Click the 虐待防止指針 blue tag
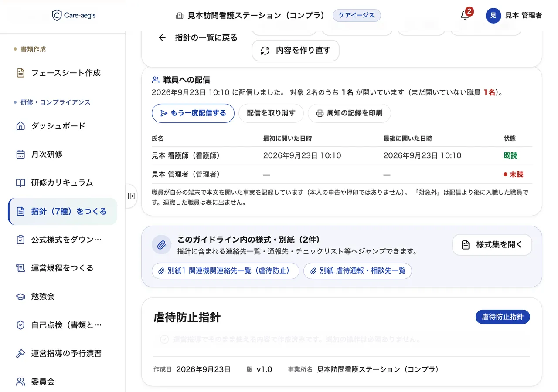Image resolution: width=558 pixels, height=392 pixels. click(x=503, y=317)
